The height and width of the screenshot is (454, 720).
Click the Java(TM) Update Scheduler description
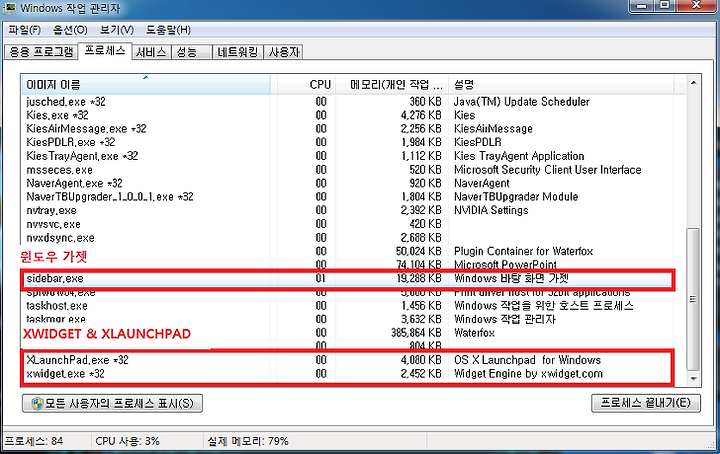(x=522, y=102)
